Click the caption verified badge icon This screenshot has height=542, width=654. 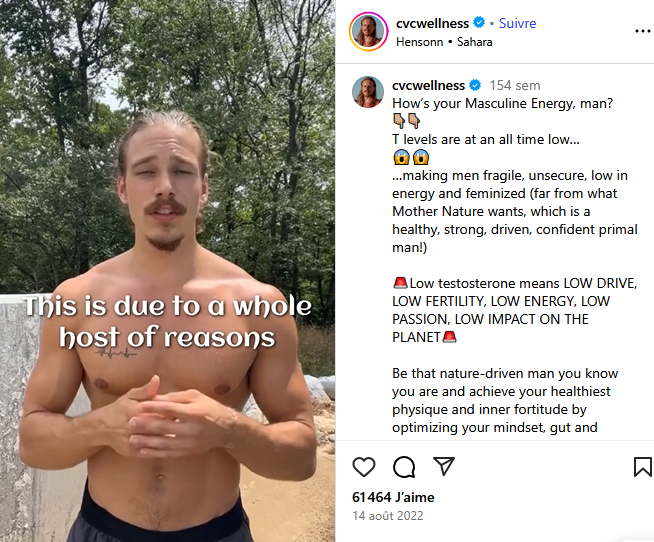(x=475, y=85)
